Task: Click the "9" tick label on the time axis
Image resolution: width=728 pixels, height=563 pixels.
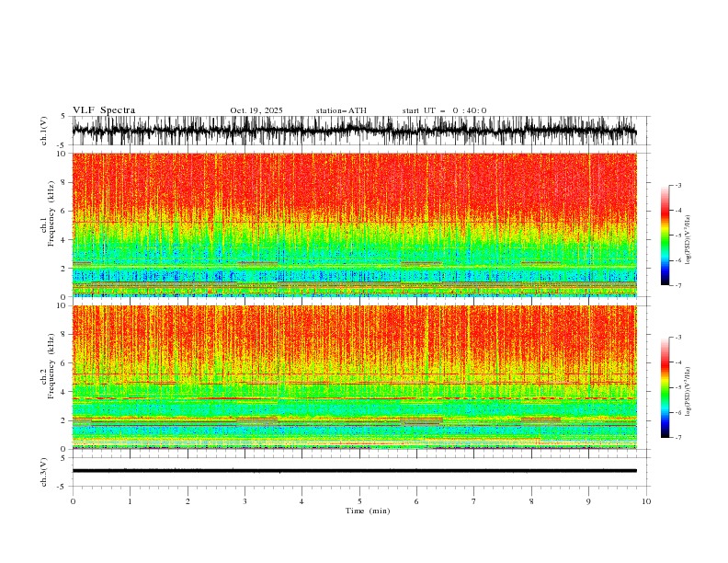Action: point(588,501)
